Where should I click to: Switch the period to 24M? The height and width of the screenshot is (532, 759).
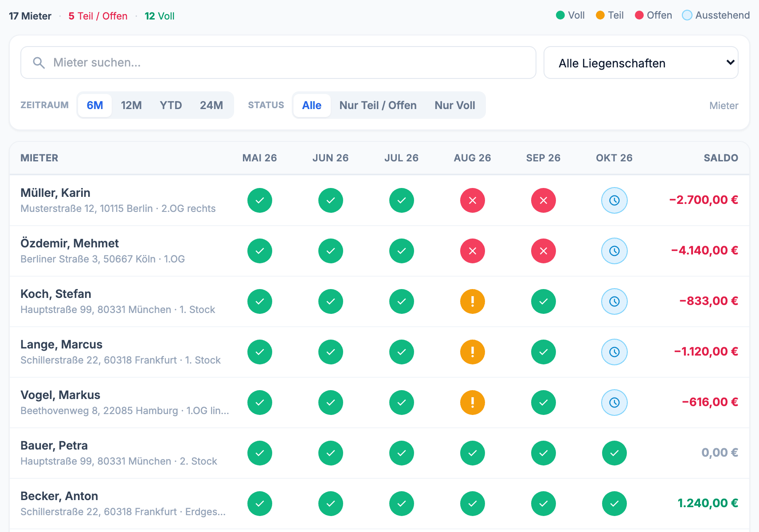[211, 105]
